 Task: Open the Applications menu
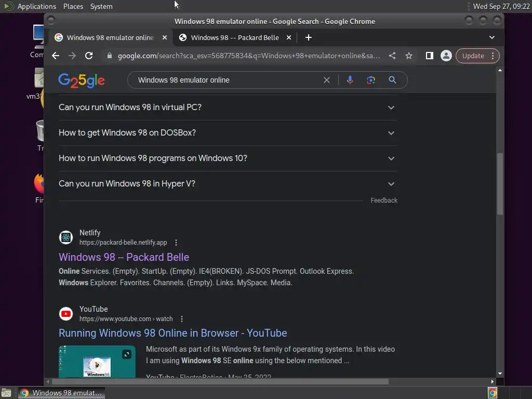tap(37, 6)
